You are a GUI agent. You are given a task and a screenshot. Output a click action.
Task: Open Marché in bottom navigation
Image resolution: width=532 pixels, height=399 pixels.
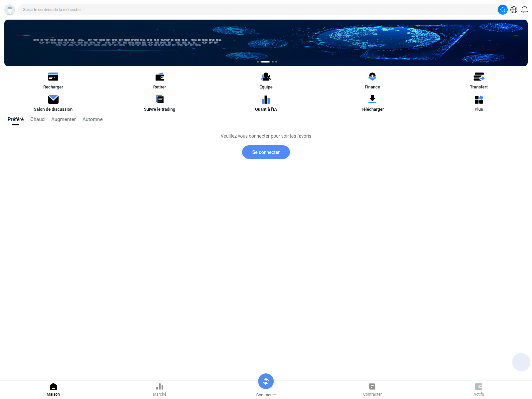(x=160, y=390)
